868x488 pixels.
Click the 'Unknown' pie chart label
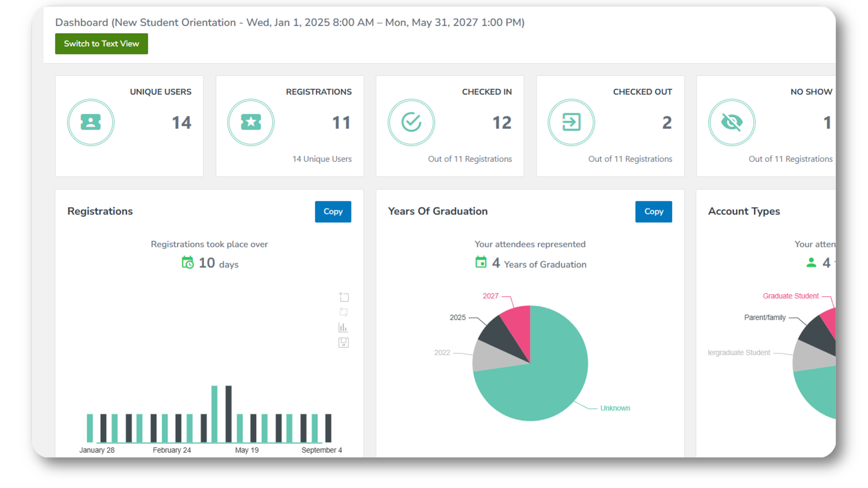(x=615, y=408)
